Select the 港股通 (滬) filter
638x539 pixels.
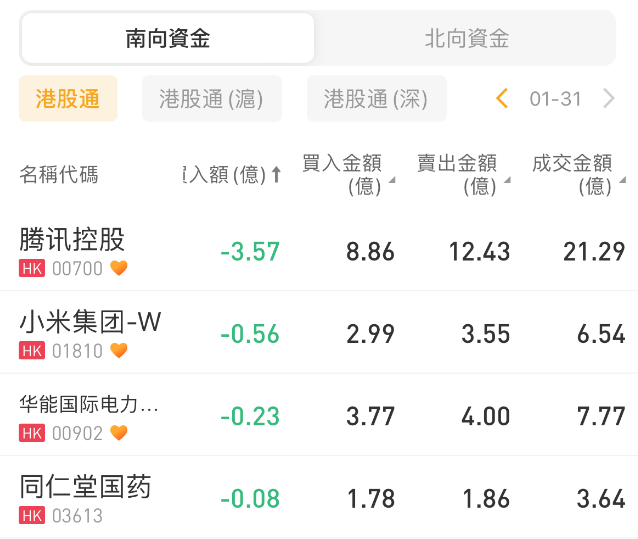[212, 98]
